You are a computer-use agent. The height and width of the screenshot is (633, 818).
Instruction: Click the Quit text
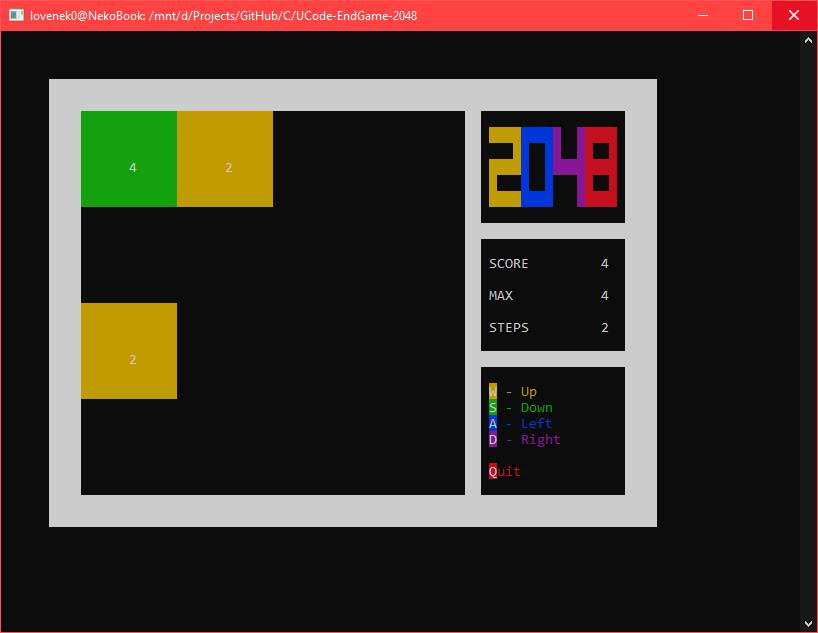click(x=504, y=471)
